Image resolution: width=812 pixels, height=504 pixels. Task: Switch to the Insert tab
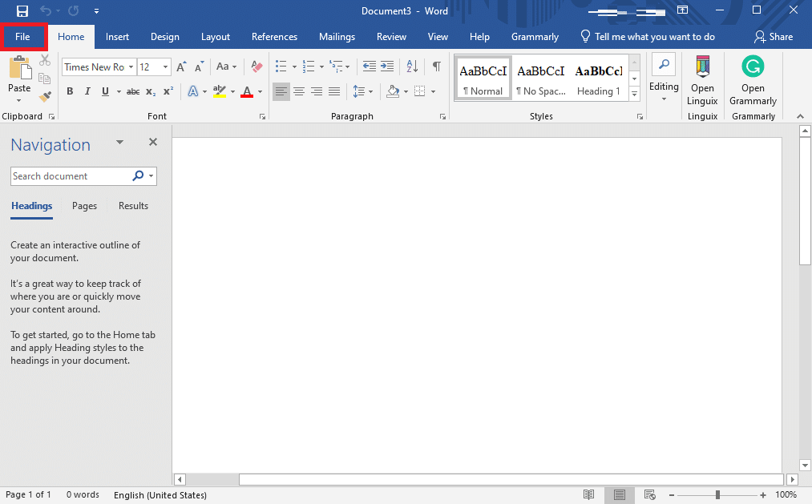(117, 37)
